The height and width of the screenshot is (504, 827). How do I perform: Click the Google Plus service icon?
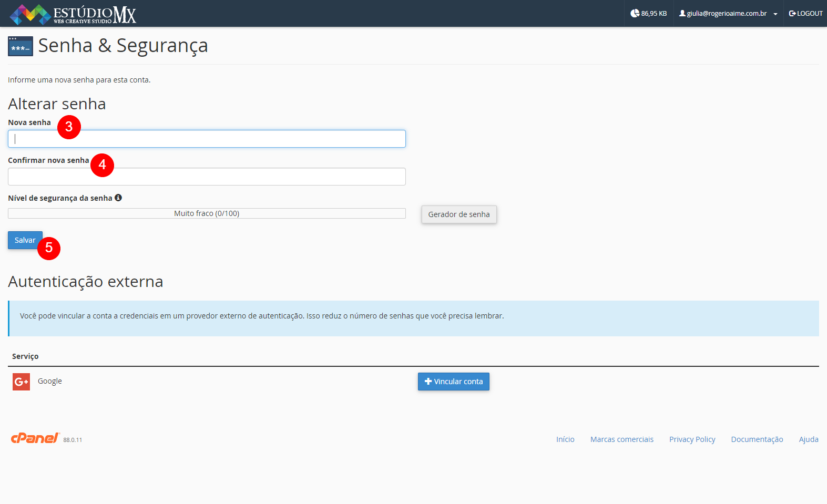(21, 382)
